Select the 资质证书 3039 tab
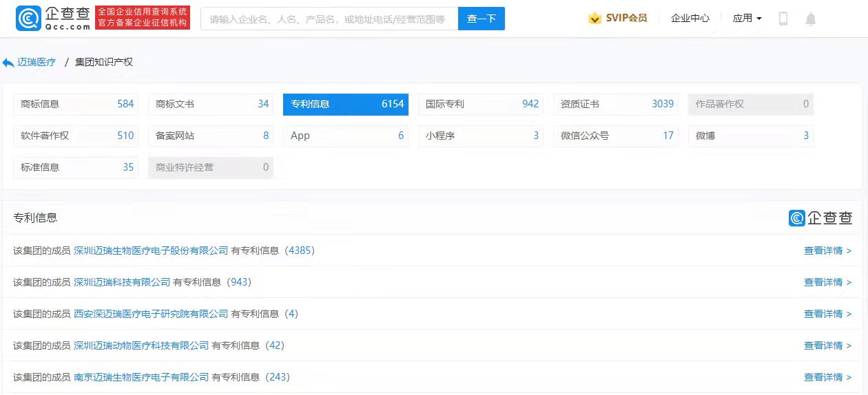The width and height of the screenshot is (868, 395). [616, 104]
